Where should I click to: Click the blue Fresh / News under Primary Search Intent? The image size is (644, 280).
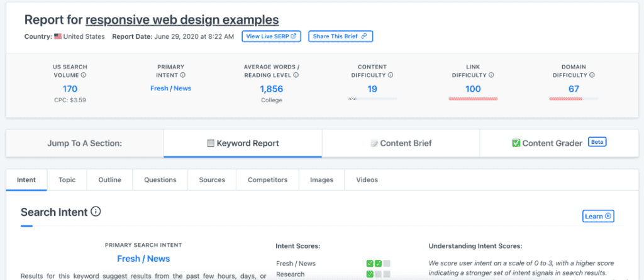click(143, 259)
